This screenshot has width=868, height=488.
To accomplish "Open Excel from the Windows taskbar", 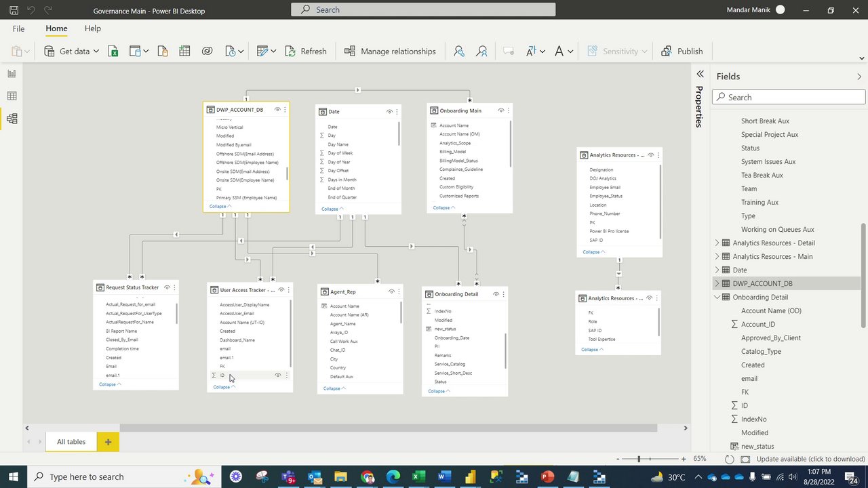I will [418, 477].
